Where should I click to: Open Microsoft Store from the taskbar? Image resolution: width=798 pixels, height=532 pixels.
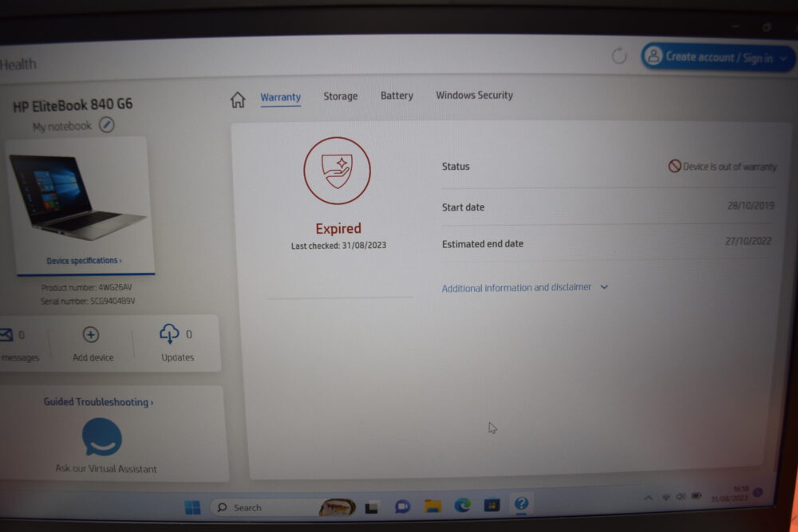point(492,505)
